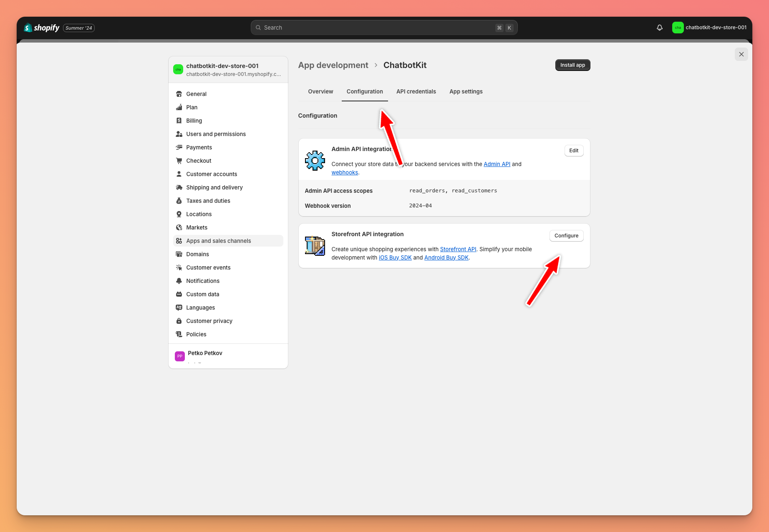Select the Configuration tab
Screen dimensions: 769x532
[365, 91]
